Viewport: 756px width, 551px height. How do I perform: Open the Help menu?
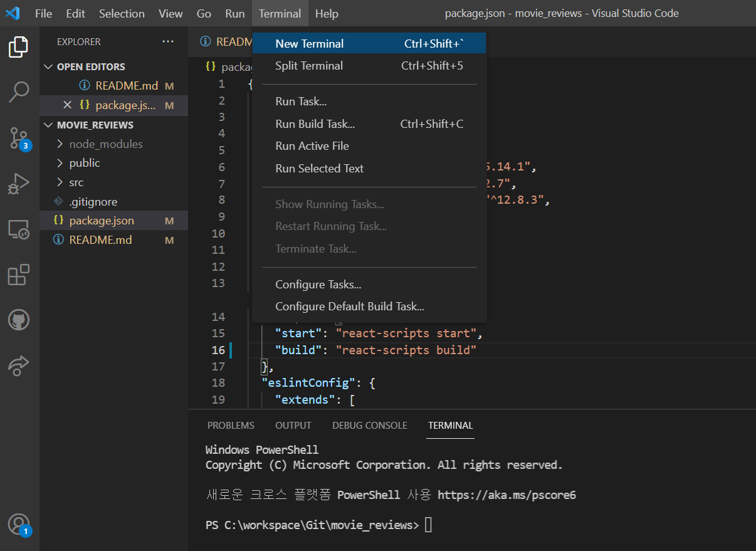[x=327, y=13]
